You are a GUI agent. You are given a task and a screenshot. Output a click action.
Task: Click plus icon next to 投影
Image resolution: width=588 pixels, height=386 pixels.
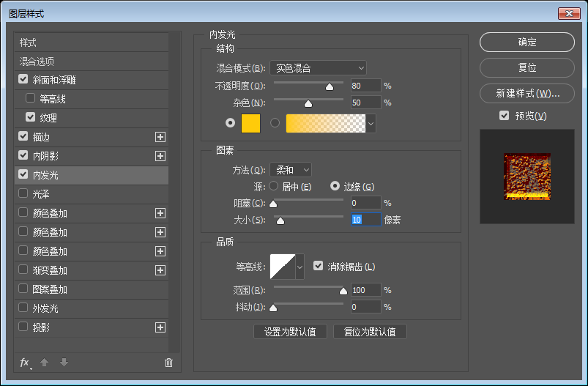(x=160, y=327)
